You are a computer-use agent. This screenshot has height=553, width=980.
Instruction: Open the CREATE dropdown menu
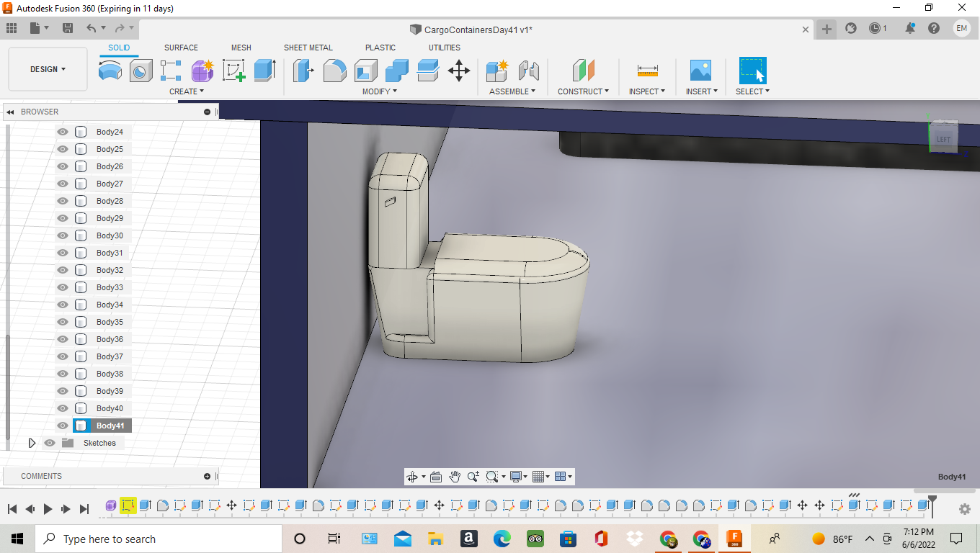click(x=187, y=91)
